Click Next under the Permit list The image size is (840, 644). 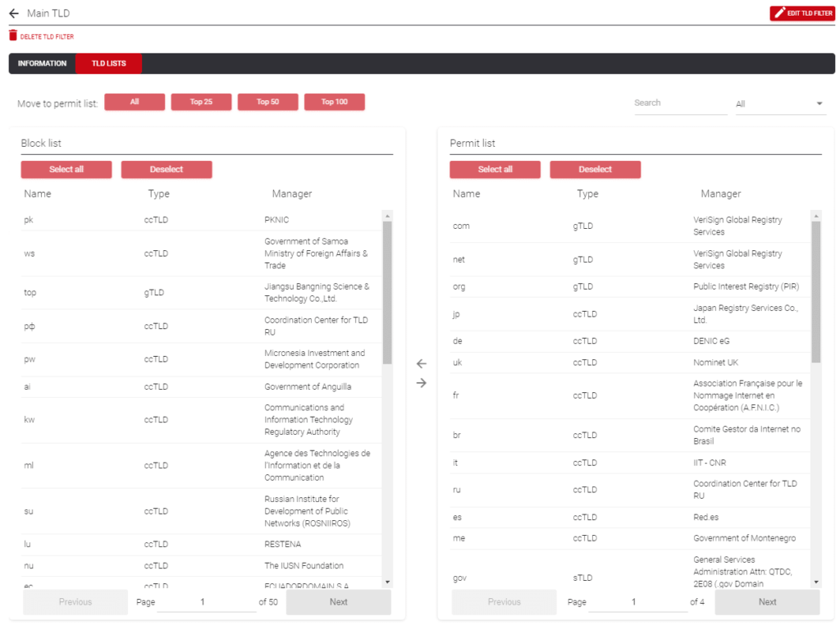(x=767, y=601)
